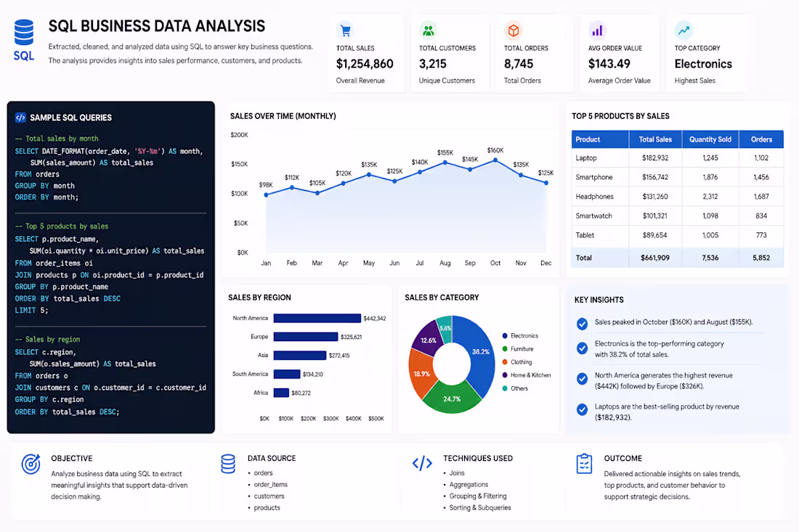Click the 'Total sales by month' SQL comment
This screenshot has width=799, height=532.
(x=57, y=139)
